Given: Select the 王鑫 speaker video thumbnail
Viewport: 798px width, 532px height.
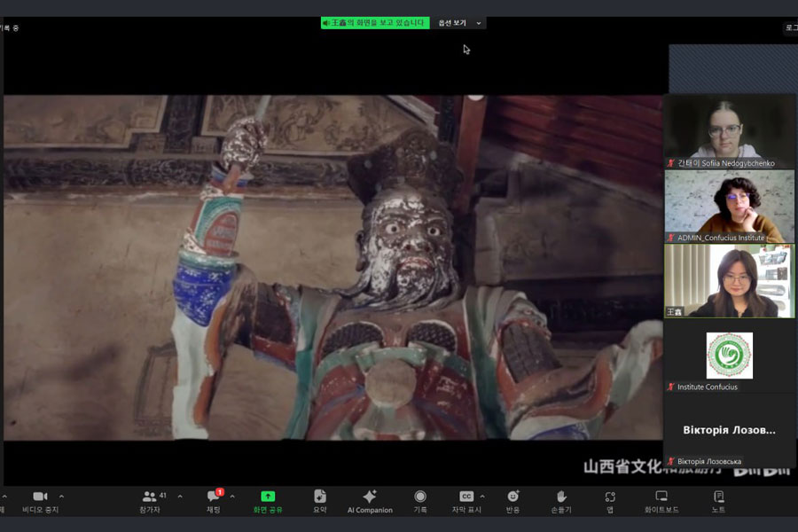Looking at the screenshot, I should [730, 281].
